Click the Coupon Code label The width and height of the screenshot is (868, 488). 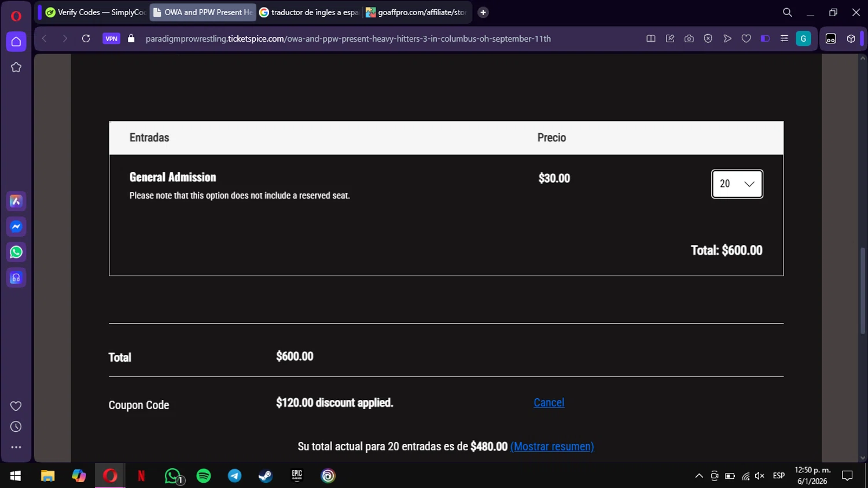[x=139, y=405]
